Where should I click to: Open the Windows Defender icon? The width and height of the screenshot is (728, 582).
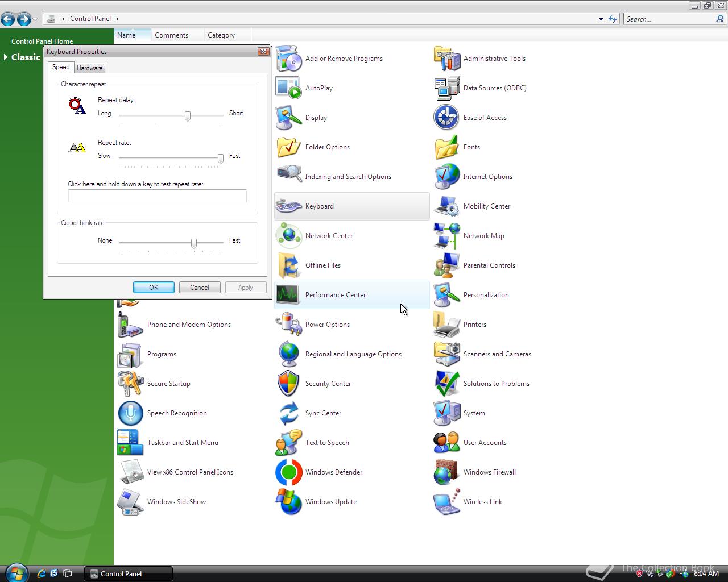click(x=289, y=472)
